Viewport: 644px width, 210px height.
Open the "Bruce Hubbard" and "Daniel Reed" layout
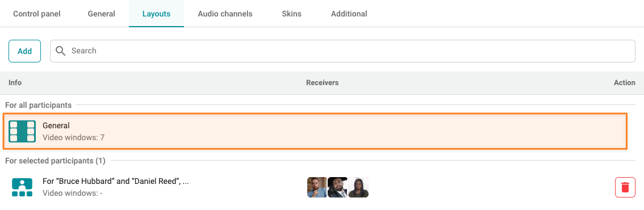click(116, 181)
